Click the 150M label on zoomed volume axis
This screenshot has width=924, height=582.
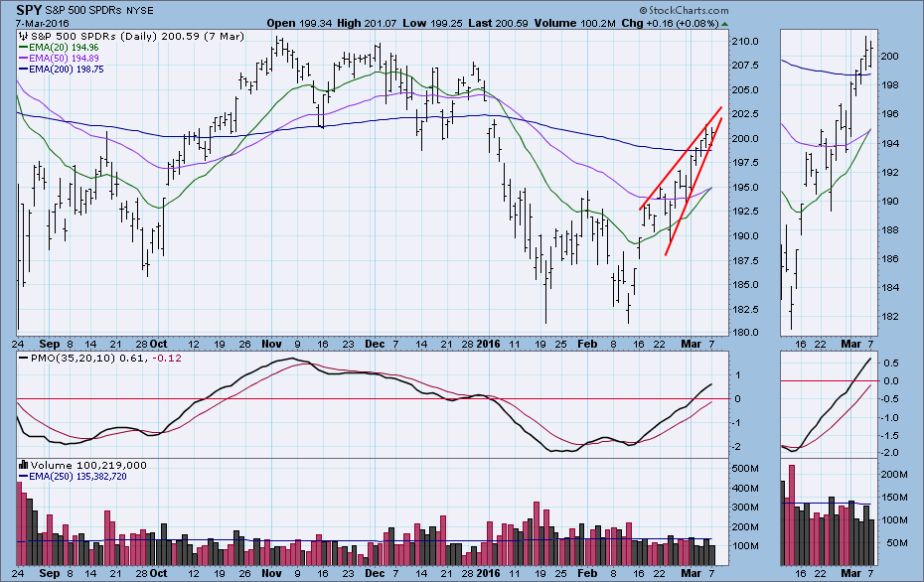click(894, 498)
